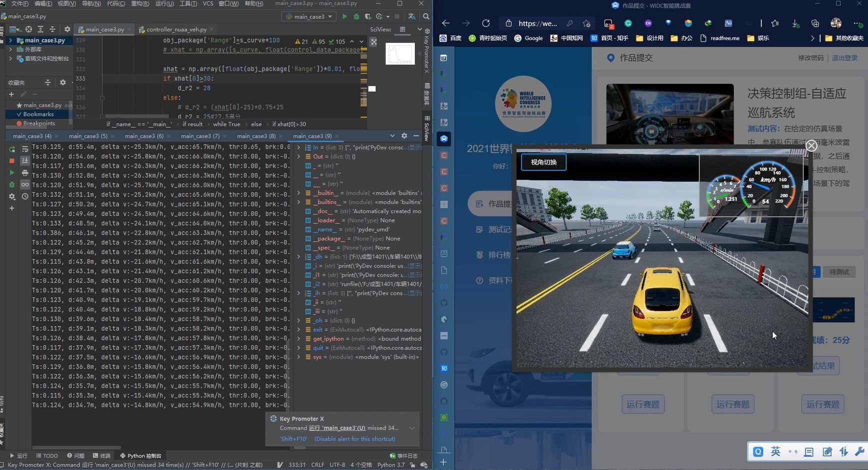
Task: Open browser downloads via the download arrow icon
Action: click(x=795, y=23)
